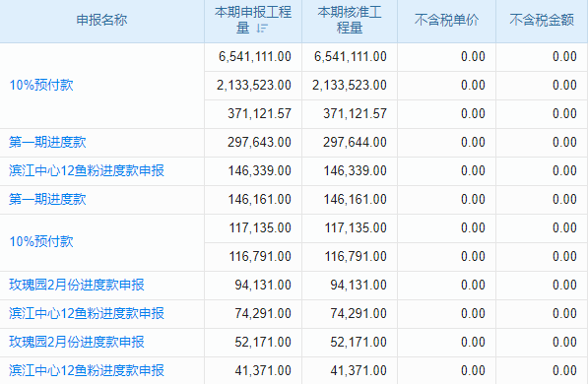Screen dimensions: 588x384
Task: Select 371,121.57 in 本期核准工程量 column
Action: (x=356, y=113)
